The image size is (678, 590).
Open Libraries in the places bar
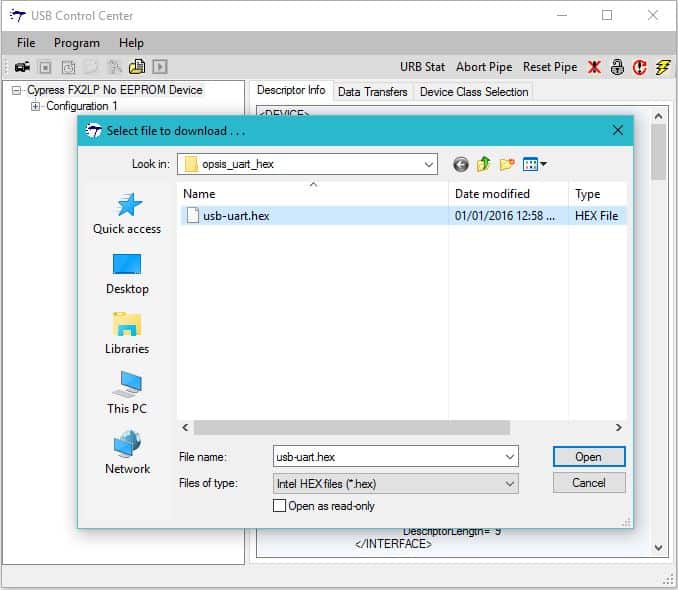127,333
